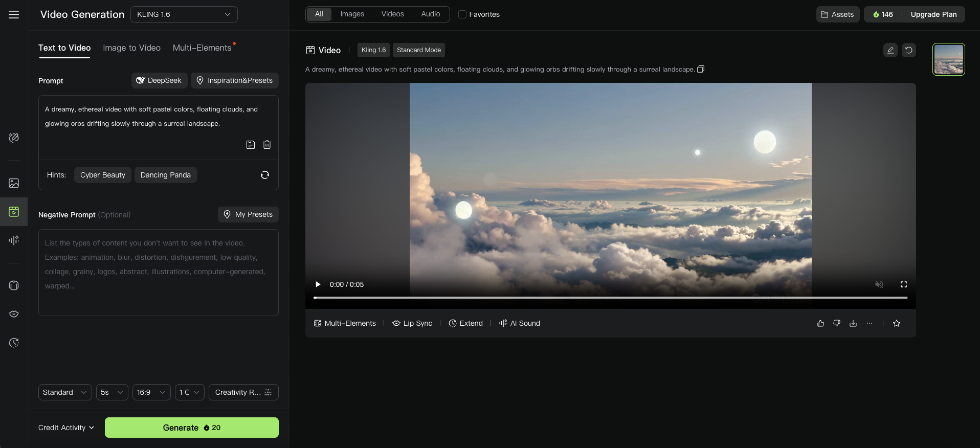Select the AI Videos sidebar icon

tap(14, 212)
